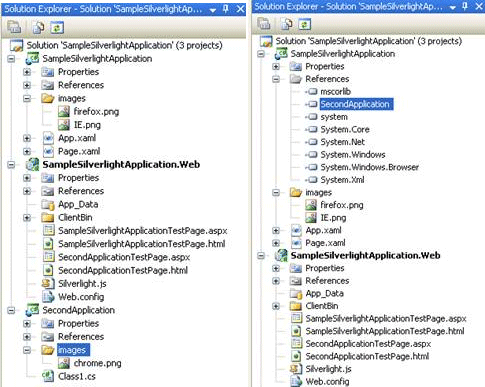Click App.xaml file icon in right panel
This screenshot has width=485, height=387.
296,230
